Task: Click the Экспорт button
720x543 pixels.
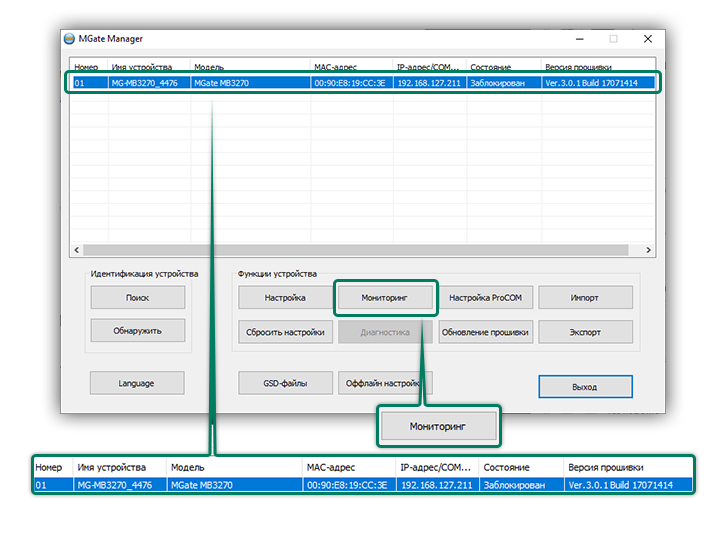Action: click(x=585, y=332)
